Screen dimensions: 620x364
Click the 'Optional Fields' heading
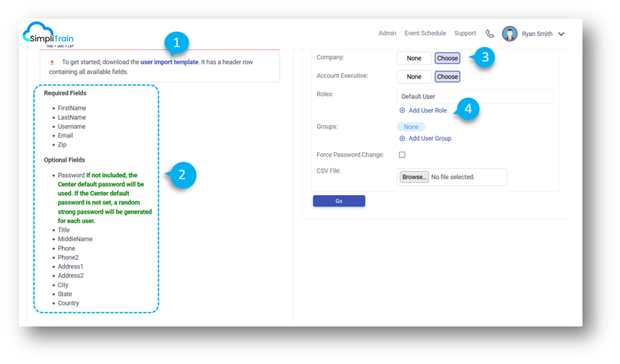[64, 160]
